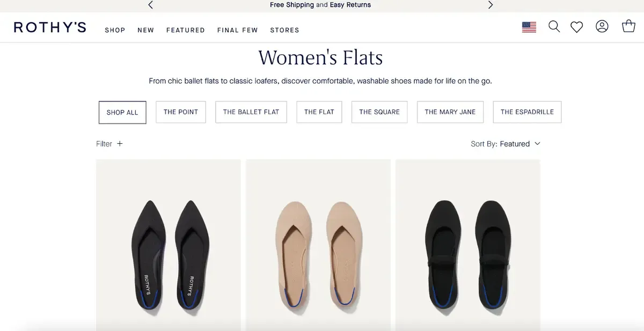Open the shopping bag icon

click(628, 26)
